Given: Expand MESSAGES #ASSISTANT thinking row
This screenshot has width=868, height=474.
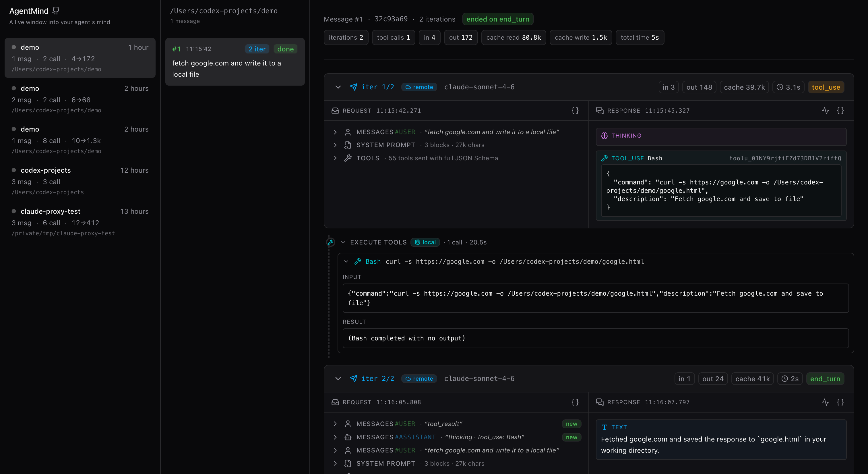Looking at the screenshot, I should coord(335,437).
